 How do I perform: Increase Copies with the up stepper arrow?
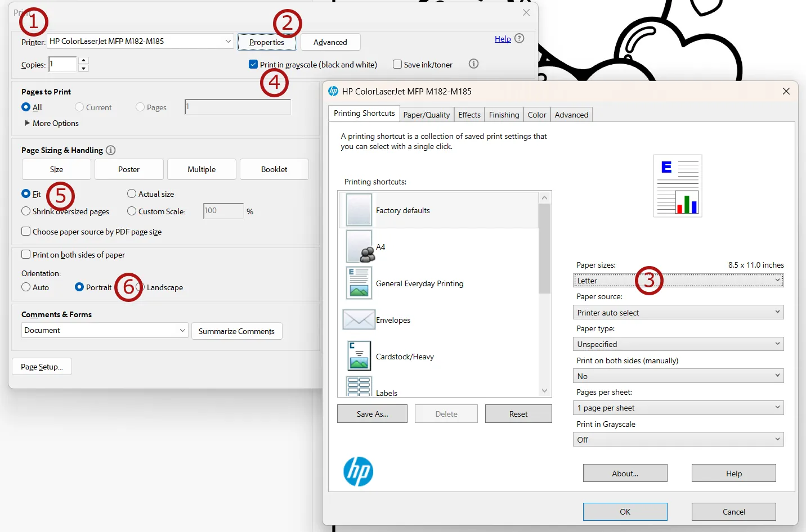click(x=83, y=61)
